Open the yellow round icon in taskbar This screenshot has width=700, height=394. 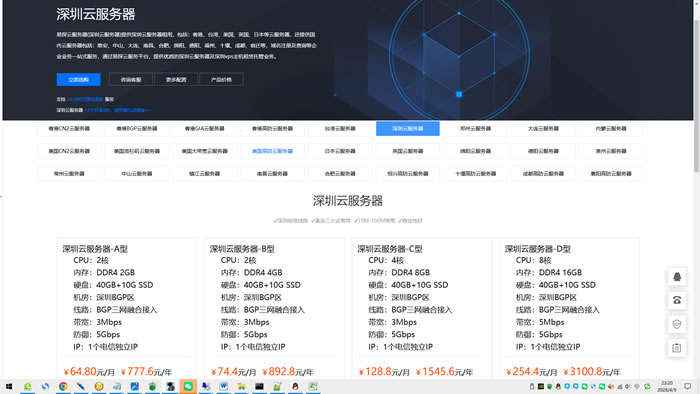click(x=99, y=386)
